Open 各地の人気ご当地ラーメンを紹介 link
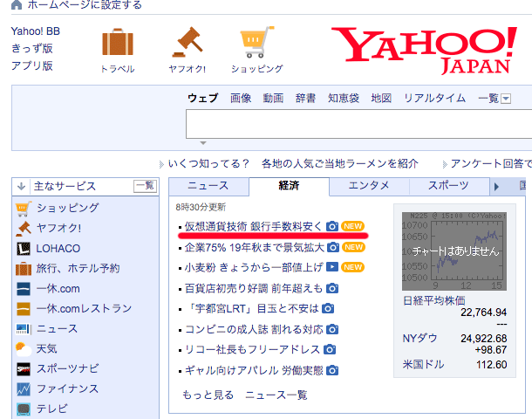Viewport: 532px width, 419px height. pyautogui.click(x=339, y=163)
